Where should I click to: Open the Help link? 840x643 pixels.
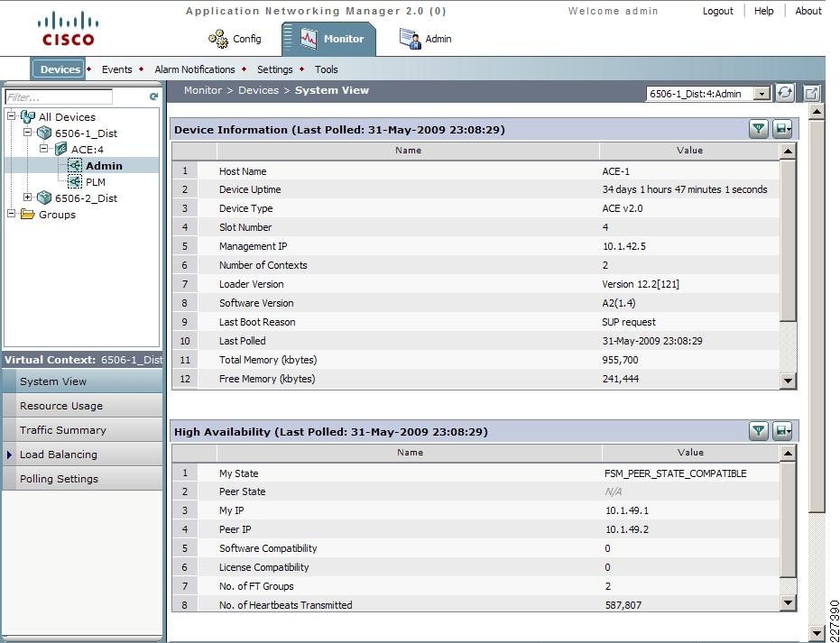click(763, 11)
